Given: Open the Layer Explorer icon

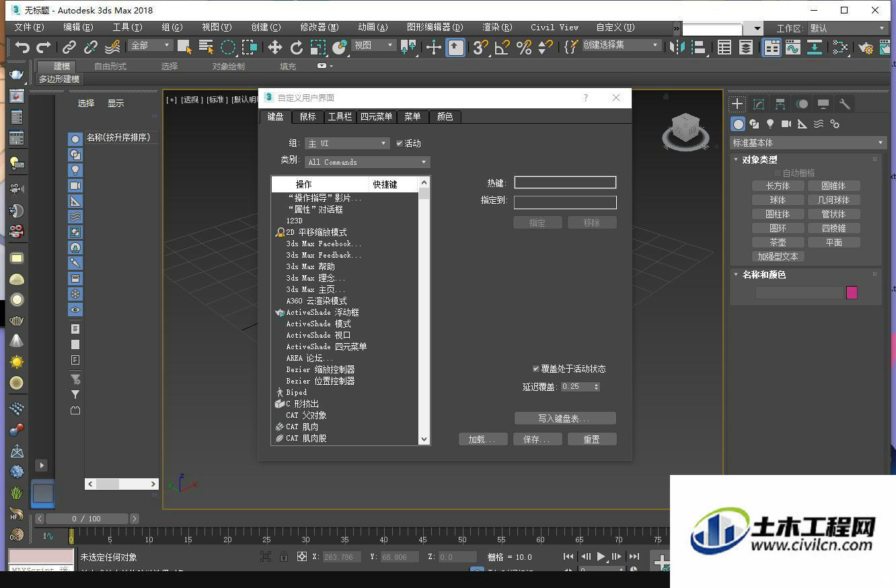Looking at the screenshot, I should [x=746, y=47].
